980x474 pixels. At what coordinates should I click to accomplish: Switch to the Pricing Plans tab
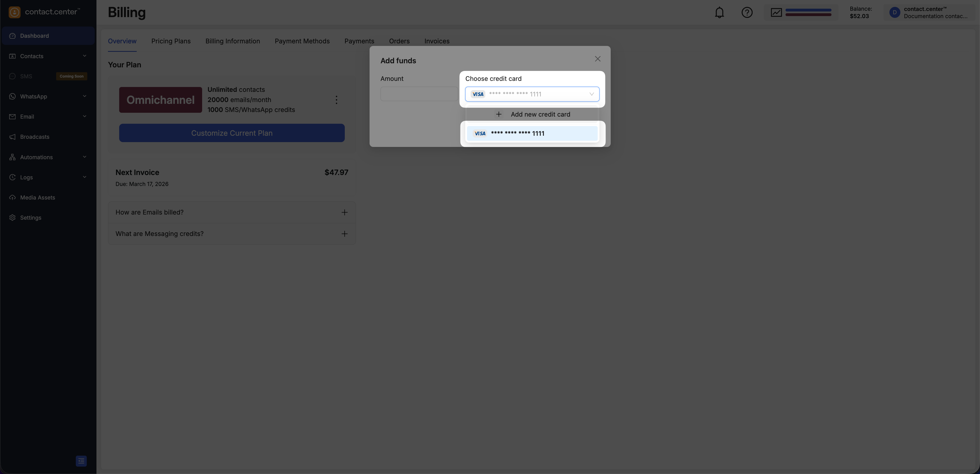click(x=171, y=41)
